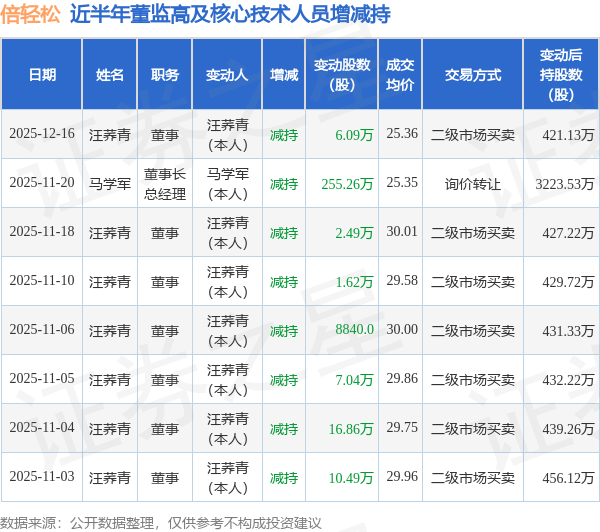600x532 pixels.
Task: Click the 变动后持股数(股) column header
Action: click(561, 75)
